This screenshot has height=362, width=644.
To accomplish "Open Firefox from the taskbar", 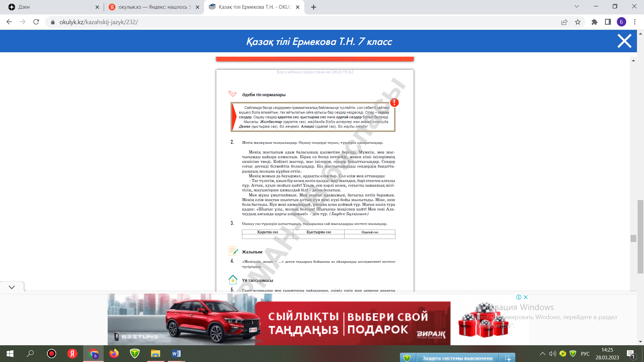I will (x=114, y=354).
